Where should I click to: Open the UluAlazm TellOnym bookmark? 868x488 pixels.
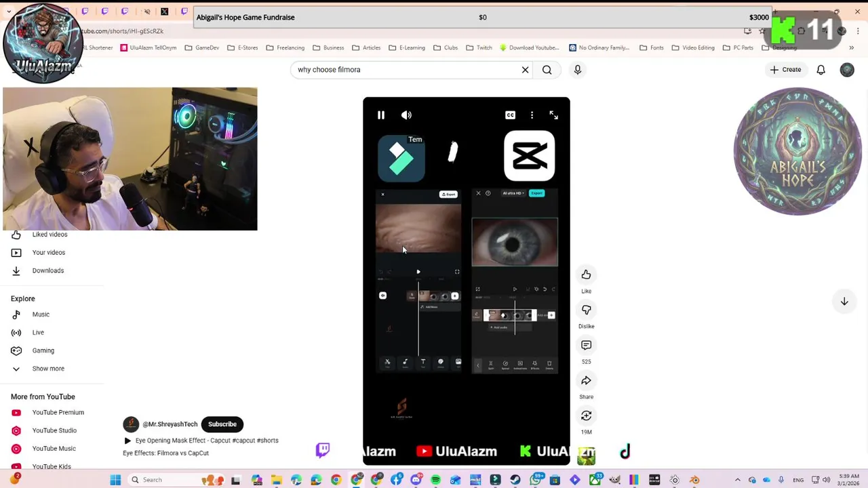point(149,48)
